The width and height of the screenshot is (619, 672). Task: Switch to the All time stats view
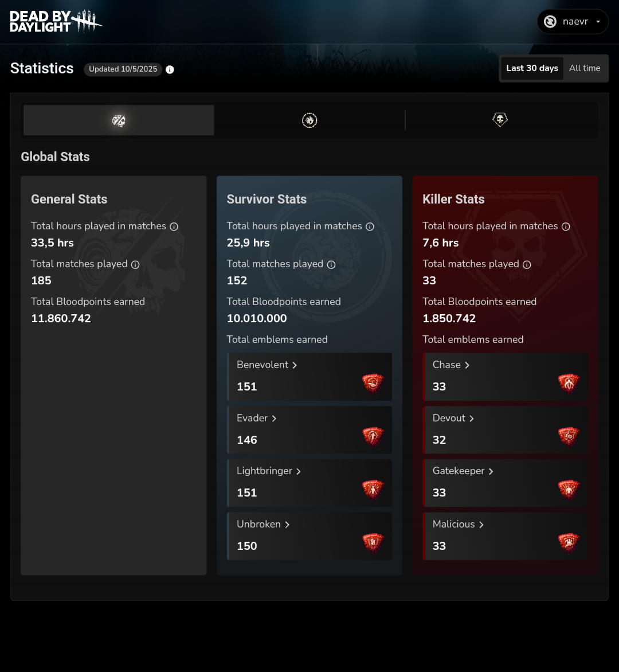pos(585,68)
